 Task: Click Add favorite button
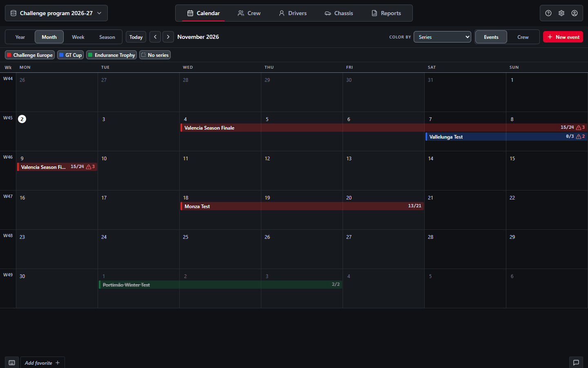pos(42,363)
